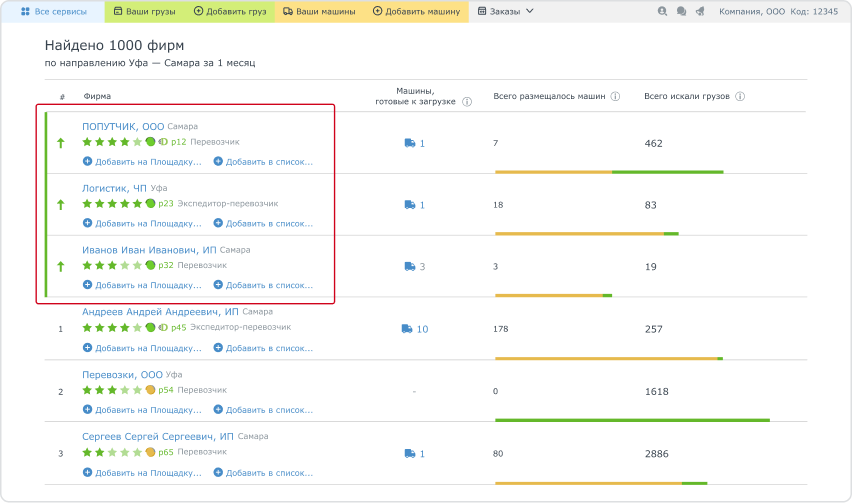Click info icon next to 'Всего искали грузов'
Viewport: 852px width, 503px height.
point(739,97)
